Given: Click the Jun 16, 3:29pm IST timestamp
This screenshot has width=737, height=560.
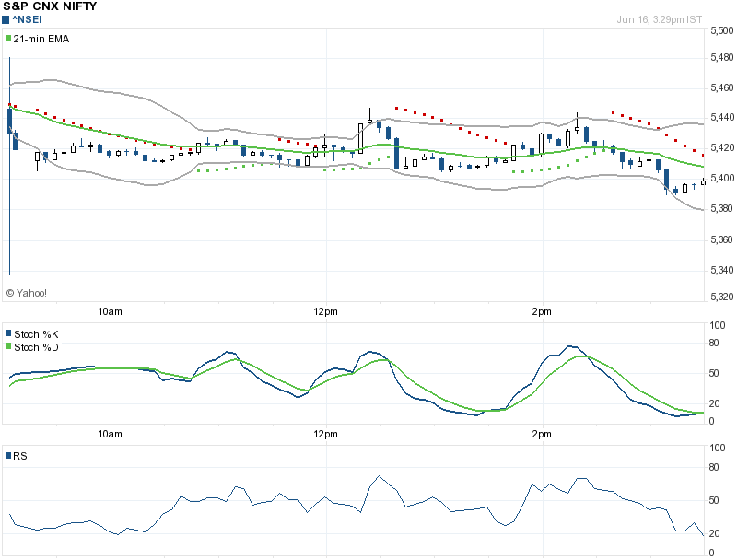Looking at the screenshot, I should [661, 19].
